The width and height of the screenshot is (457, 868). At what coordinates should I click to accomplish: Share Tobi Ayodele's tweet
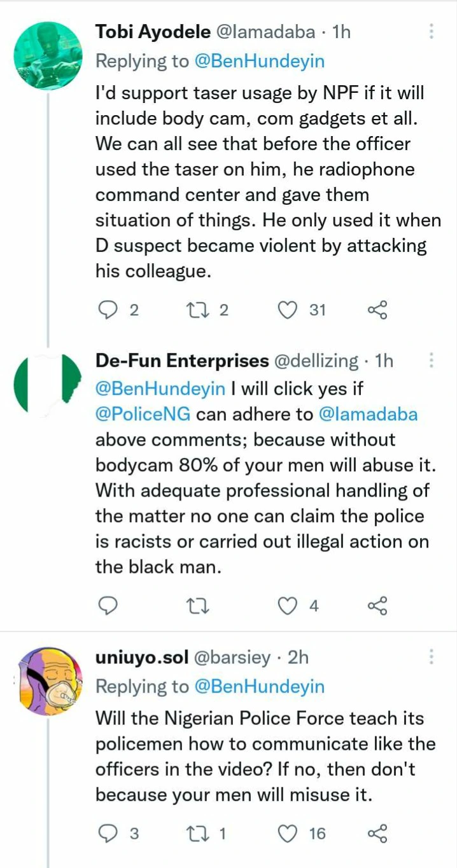[377, 310]
